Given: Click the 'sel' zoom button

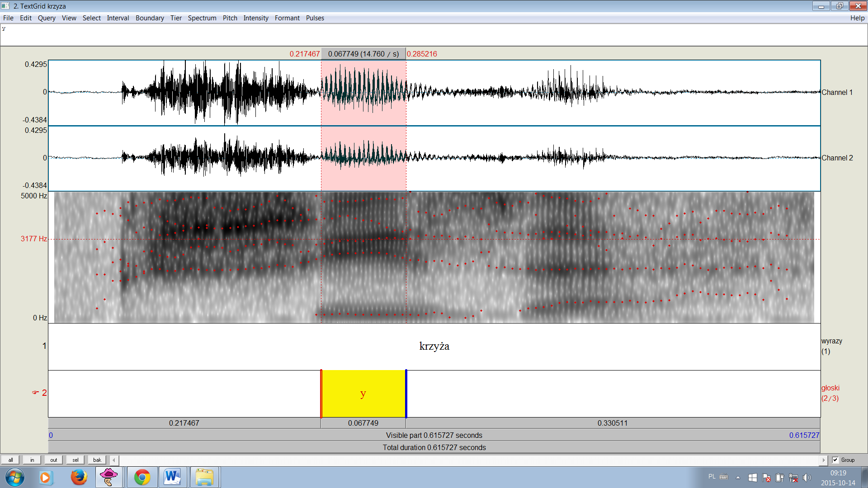Looking at the screenshot, I should (x=75, y=460).
